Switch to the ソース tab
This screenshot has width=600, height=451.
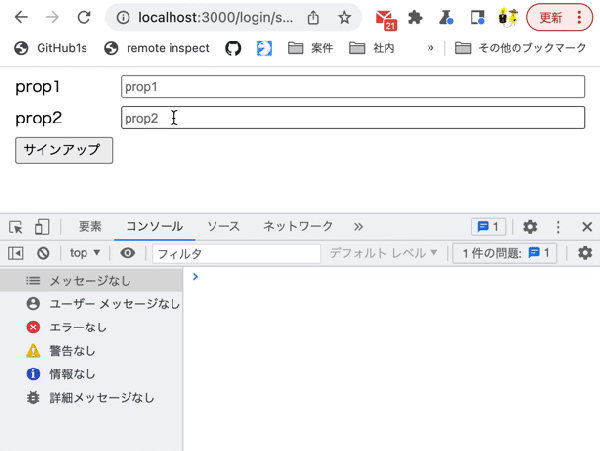coord(223,226)
